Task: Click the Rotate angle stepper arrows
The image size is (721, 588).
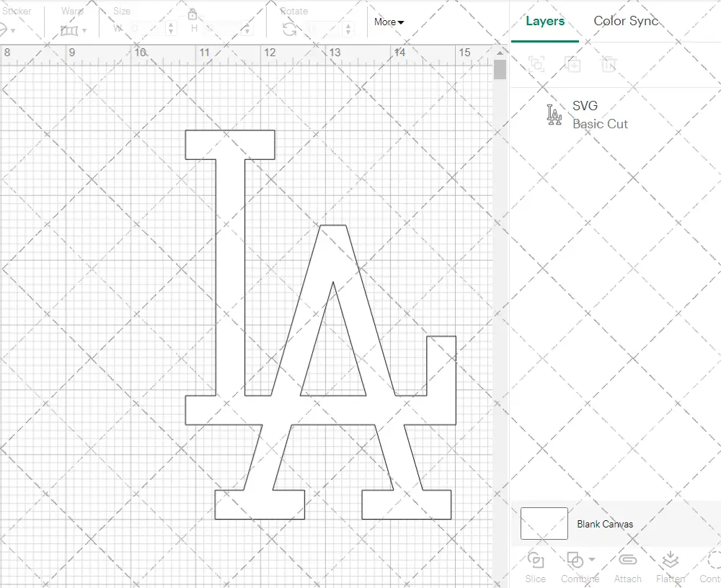Action: point(349,29)
